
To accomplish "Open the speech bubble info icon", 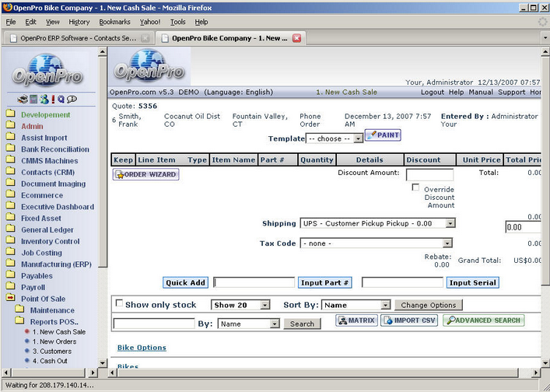I will pos(72,100).
